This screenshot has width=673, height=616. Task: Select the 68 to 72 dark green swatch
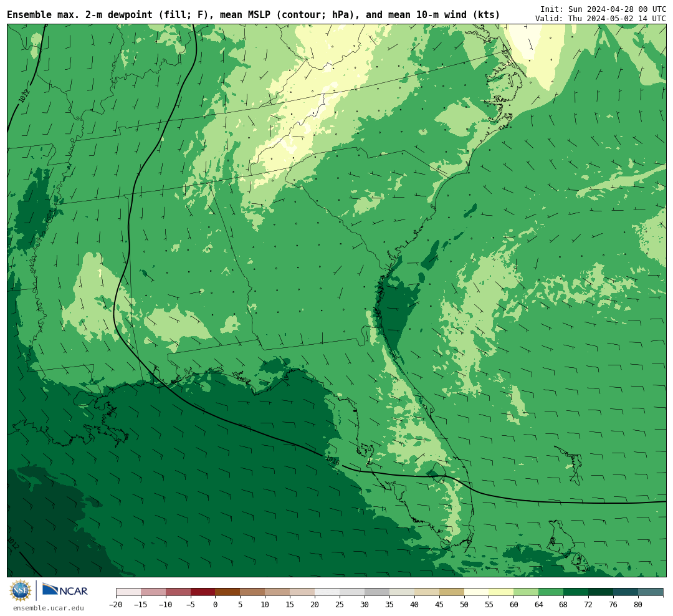(x=576, y=592)
